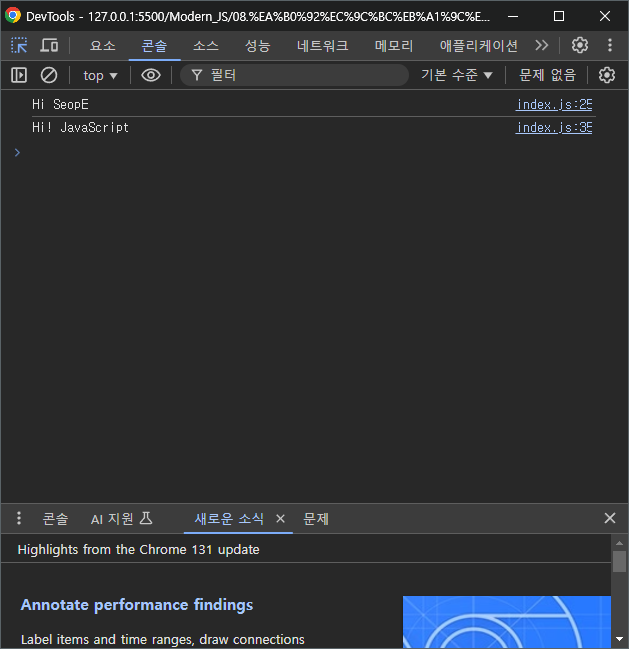Toggle the console sidebar icon

tap(19, 75)
